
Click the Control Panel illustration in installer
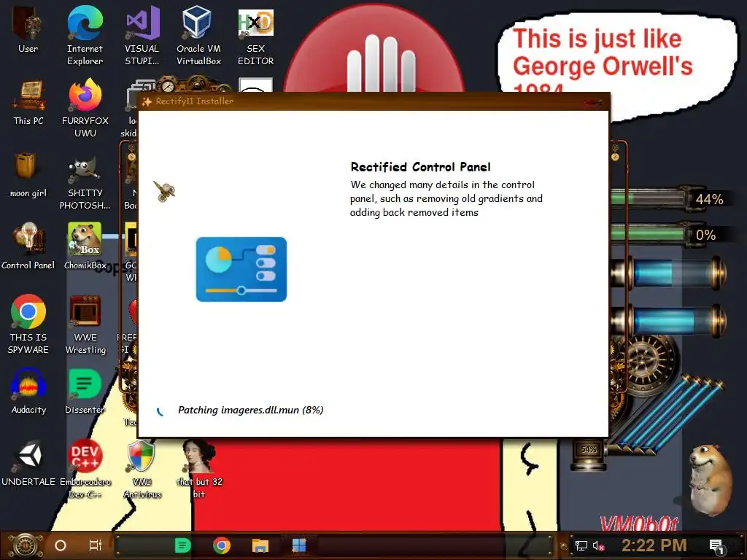point(241,269)
